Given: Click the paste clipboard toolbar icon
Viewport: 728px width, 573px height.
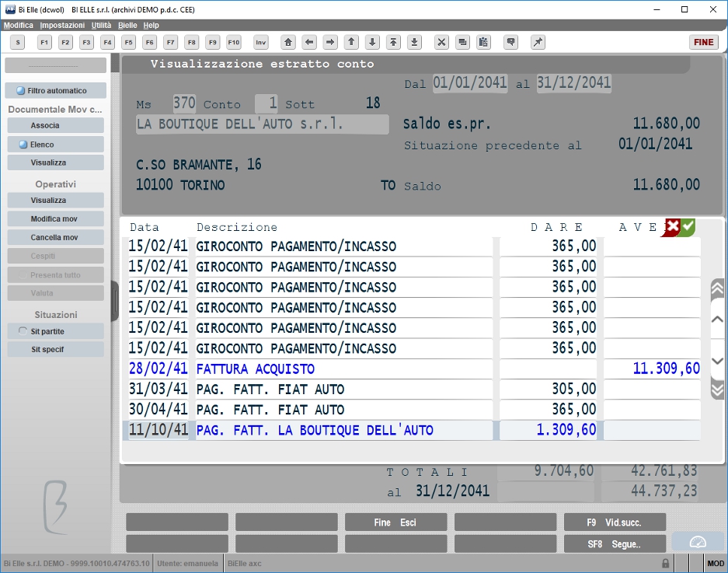Looking at the screenshot, I should pos(483,42).
